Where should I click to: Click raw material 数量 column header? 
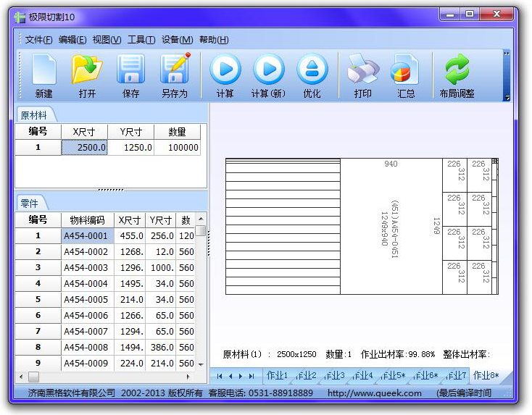coord(178,132)
